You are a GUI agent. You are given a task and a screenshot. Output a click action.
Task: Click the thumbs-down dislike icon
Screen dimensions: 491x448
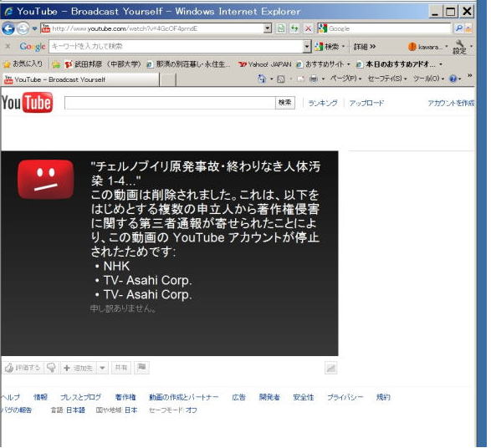coord(51,368)
